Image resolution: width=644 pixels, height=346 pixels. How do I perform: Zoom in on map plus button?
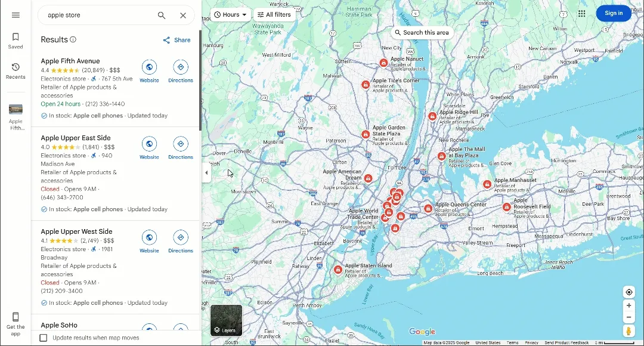(x=629, y=305)
